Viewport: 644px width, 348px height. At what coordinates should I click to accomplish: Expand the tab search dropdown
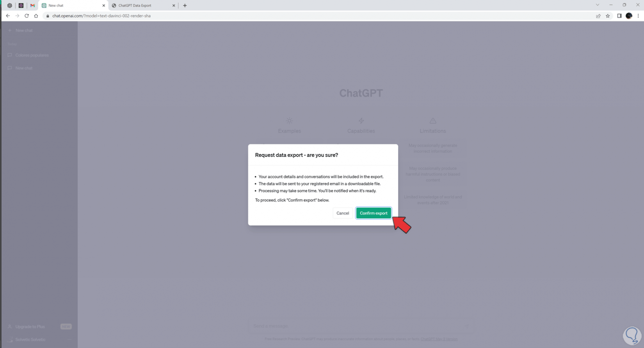tap(597, 5)
